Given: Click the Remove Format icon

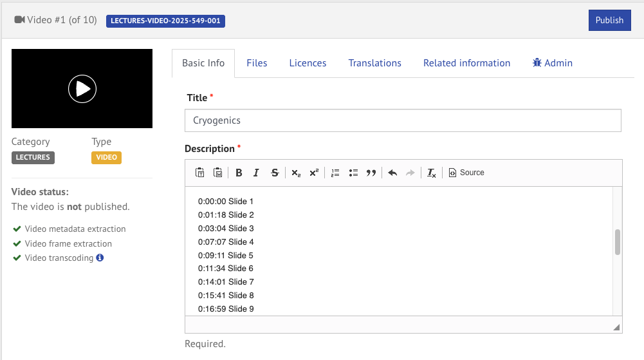Looking at the screenshot, I should 432,173.
